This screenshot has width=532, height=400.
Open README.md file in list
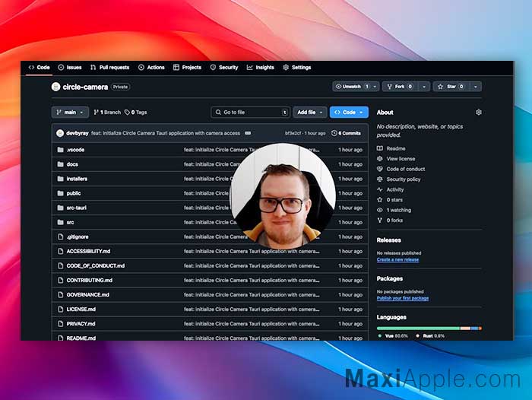tap(81, 338)
